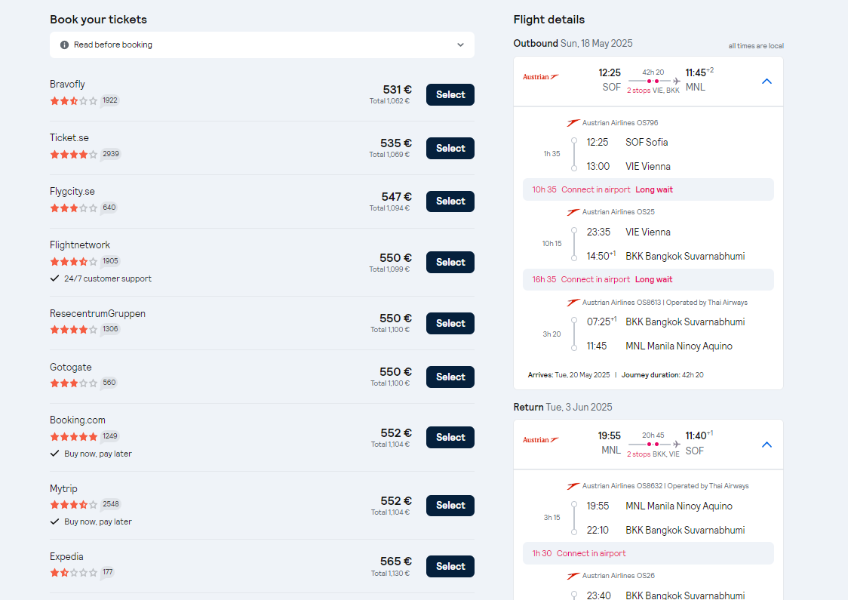Pick the ResecentrumGruppen 550 € offer
Viewport: 848px width, 600px height.
(450, 324)
